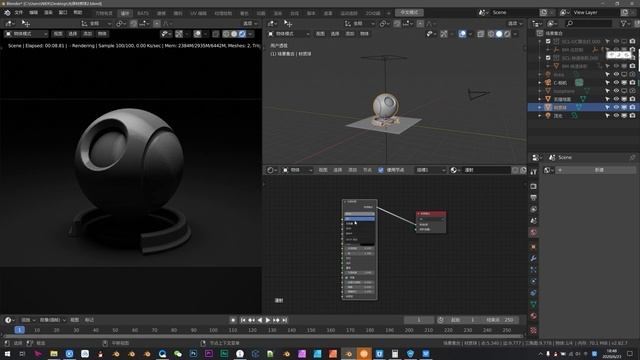Image resolution: width=640 pixels, height=360 pixels.
Task: Expand the highlighted selected outliner row
Action: pyautogui.click(x=540, y=107)
